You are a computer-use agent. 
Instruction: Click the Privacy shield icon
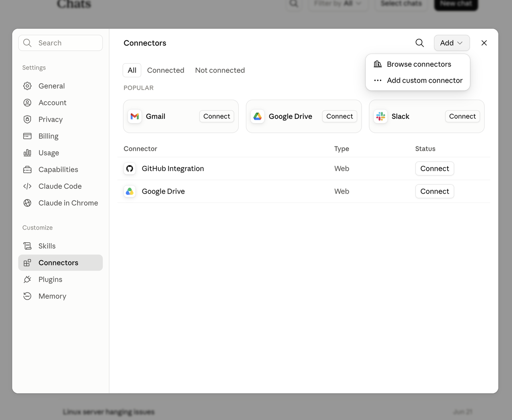point(27,119)
